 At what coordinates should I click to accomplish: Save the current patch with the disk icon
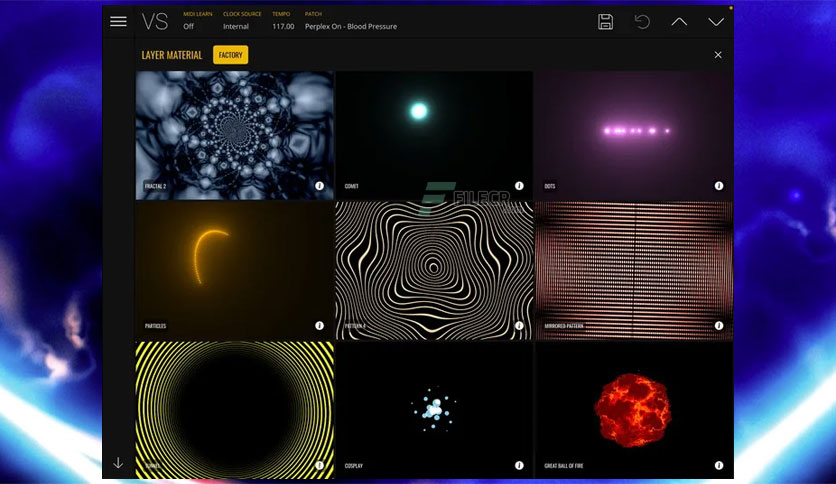[605, 21]
